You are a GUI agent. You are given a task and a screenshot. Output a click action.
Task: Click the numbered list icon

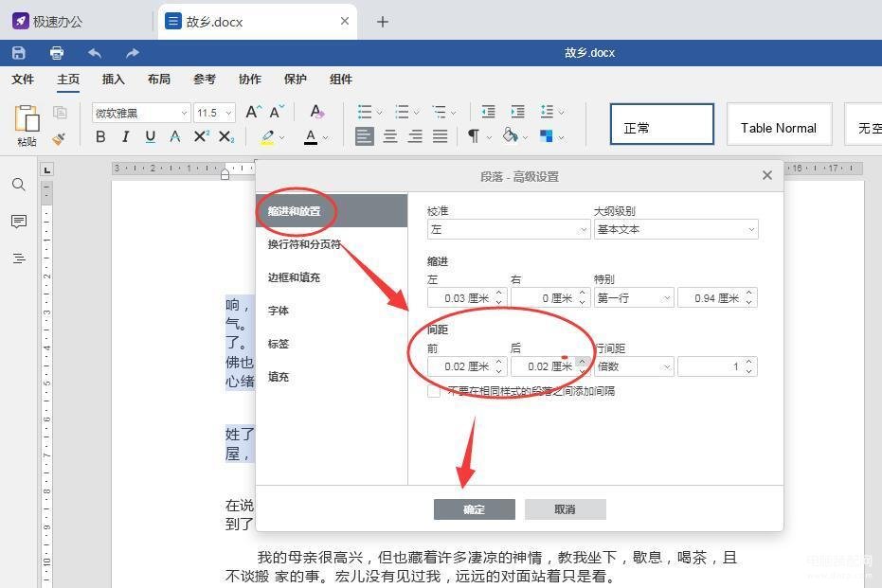coord(402,112)
